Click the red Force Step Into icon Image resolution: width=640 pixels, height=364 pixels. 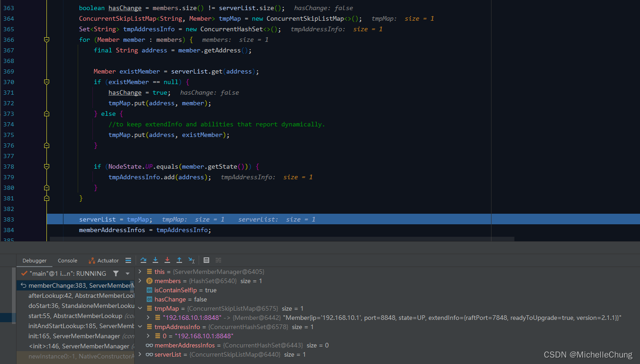[167, 260]
